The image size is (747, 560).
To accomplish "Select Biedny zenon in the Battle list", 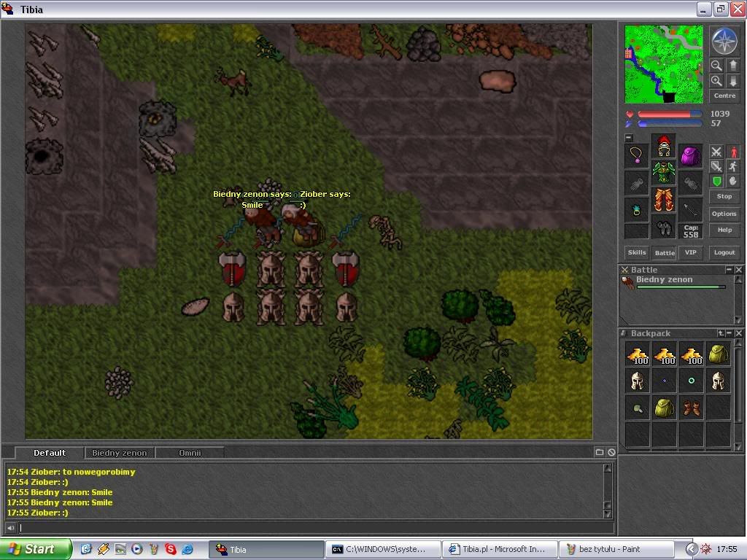I will [676, 282].
